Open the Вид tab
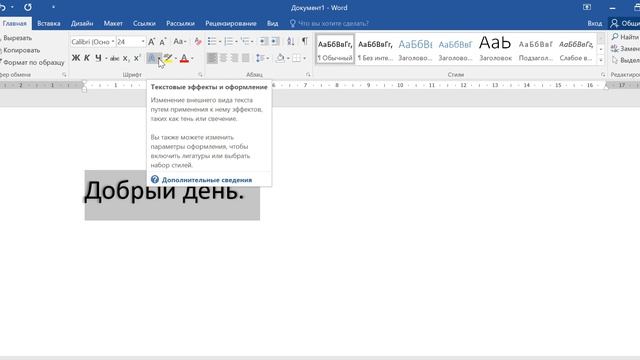Screen dimensions: 640x360 coord(273,23)
